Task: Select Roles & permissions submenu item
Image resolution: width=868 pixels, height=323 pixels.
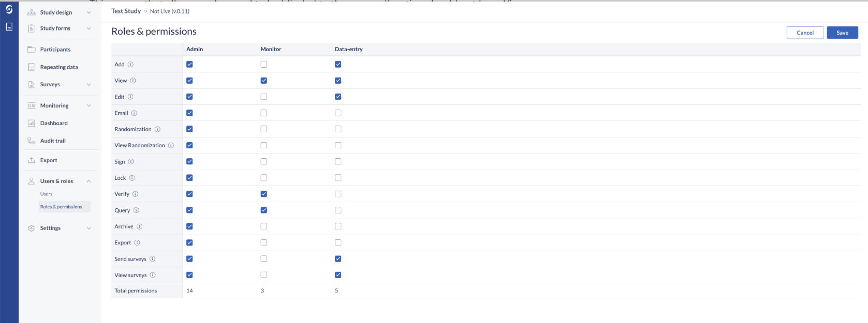Action: 61,207
